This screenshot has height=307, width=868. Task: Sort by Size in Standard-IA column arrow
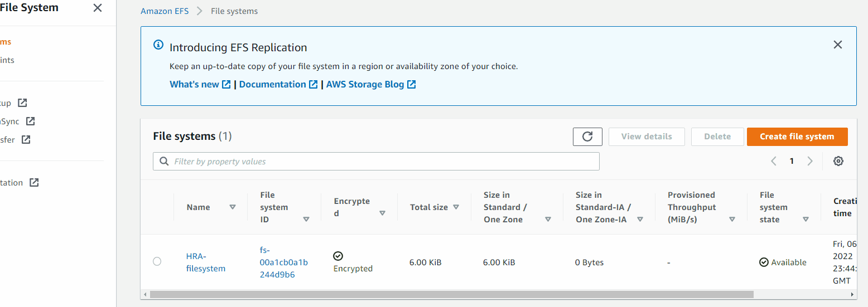tap(640, 220)
